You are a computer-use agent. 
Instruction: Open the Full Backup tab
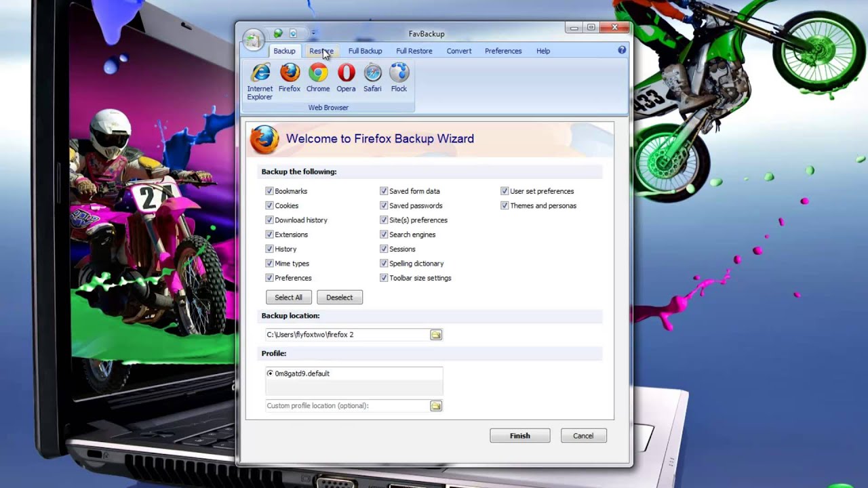click(365, 51)
